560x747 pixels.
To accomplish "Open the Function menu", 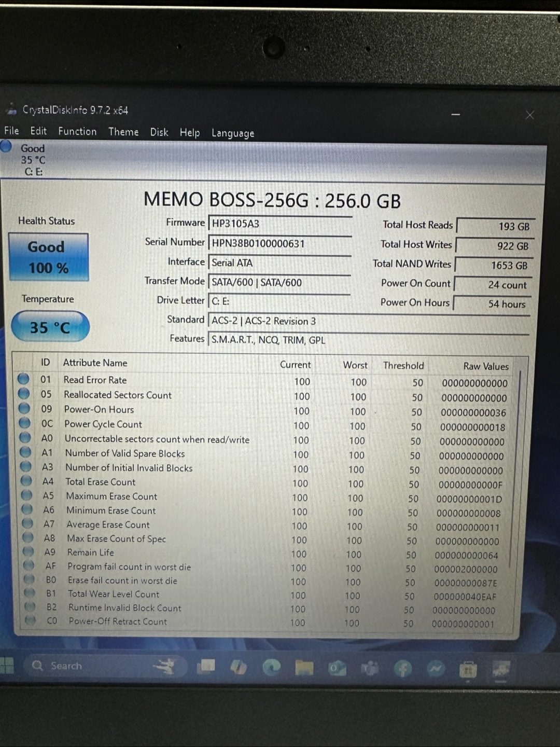I will pos(77,131).
